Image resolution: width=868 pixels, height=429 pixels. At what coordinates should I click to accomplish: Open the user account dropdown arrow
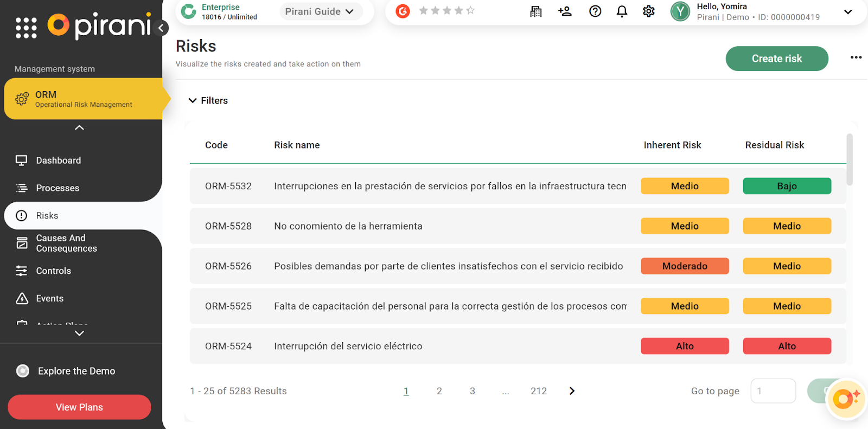(x=848, y=12)
